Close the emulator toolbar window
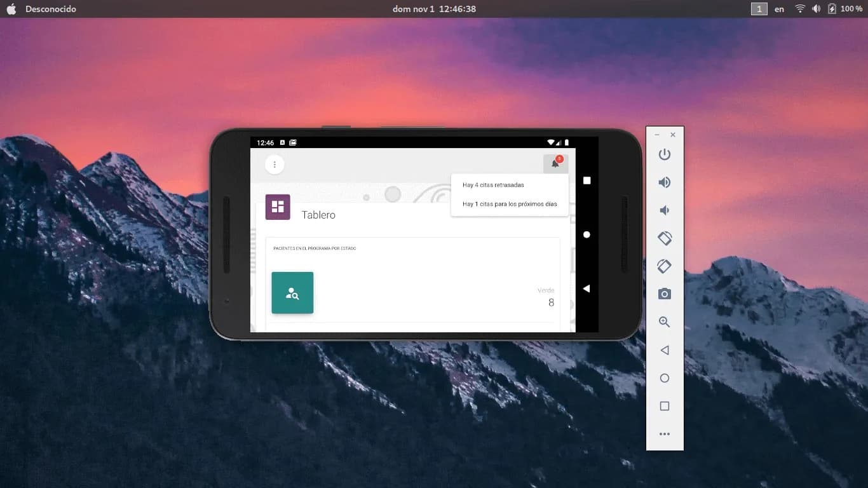The height and width of the screenshot is (488, 868). pos(673,135)
